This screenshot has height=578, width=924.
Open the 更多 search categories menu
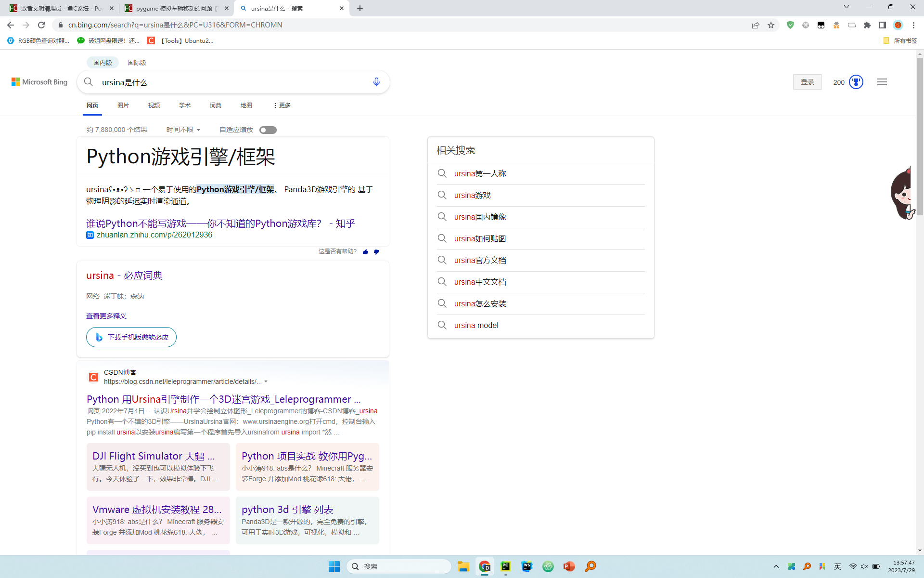coord(282,105)
